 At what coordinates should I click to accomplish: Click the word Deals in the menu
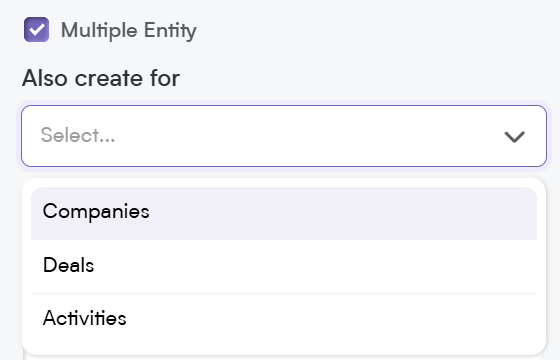click(69, 265)
